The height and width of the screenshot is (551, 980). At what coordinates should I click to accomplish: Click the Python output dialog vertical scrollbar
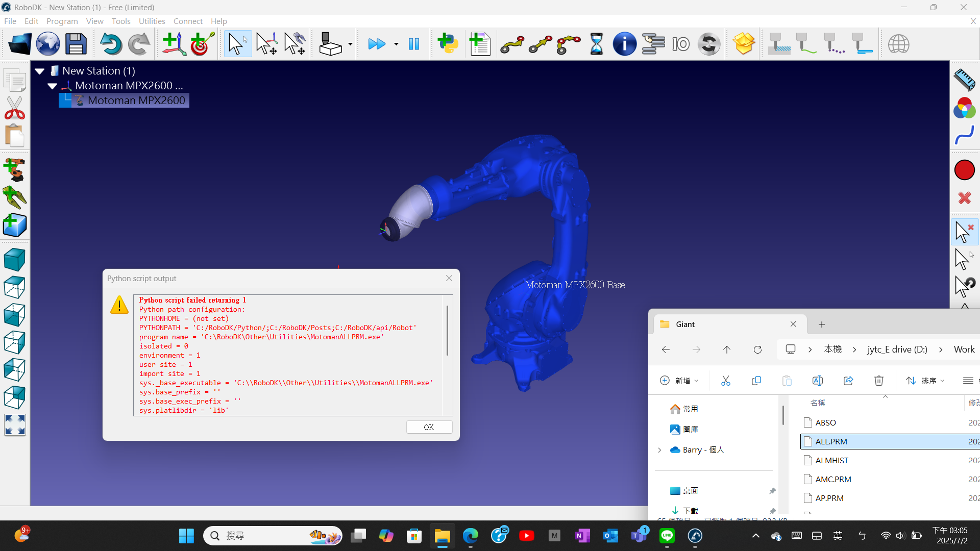pyautogui.click(x=447, y=331)
